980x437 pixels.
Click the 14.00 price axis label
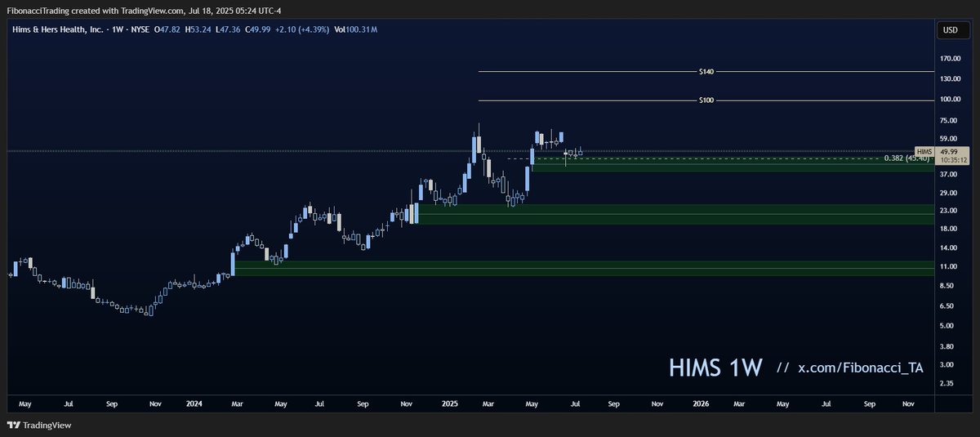click(948, 249)
